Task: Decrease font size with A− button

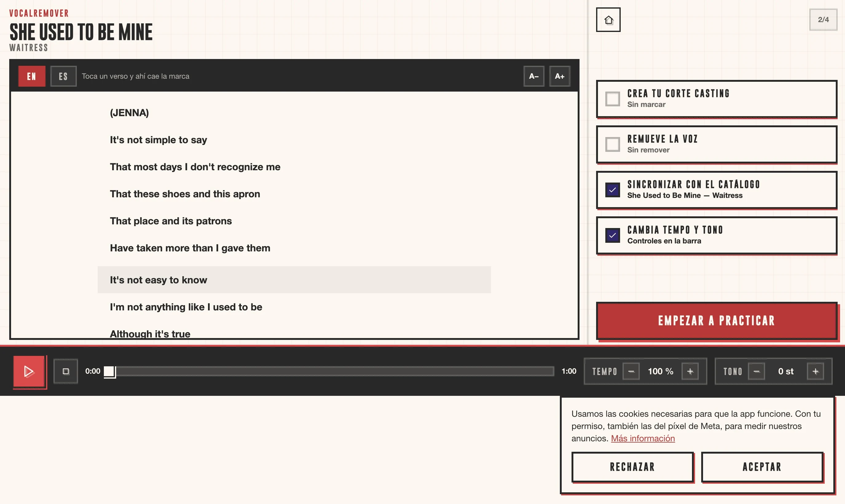Action: tap(534, 76)
